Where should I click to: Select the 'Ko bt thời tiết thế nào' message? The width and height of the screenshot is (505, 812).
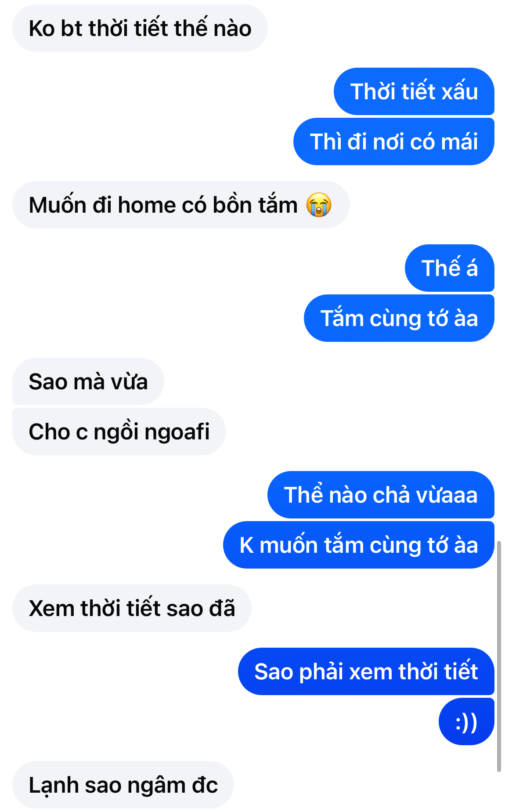[x=140, y=29]
